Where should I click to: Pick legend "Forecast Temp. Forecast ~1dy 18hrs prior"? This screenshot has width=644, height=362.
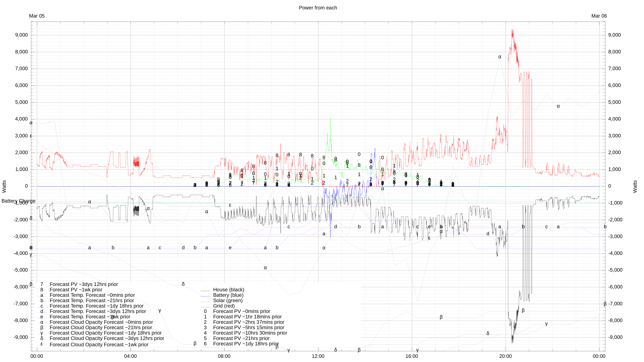click(x=96, y=306)
